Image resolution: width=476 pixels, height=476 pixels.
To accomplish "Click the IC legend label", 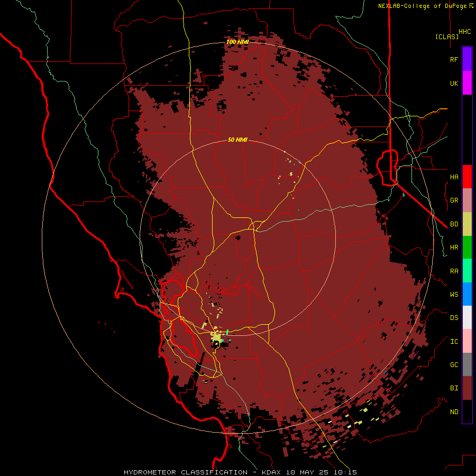I will [x=454, y=342].
